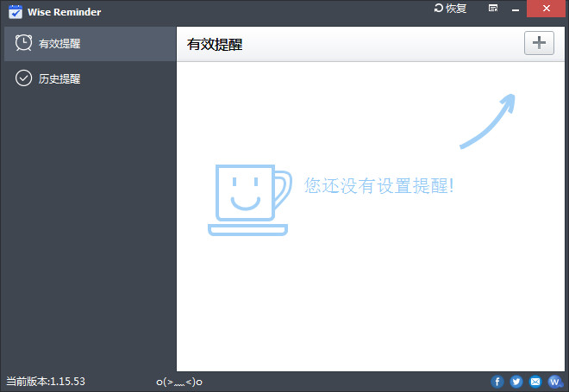Open the feedback menu icon in title bar

[x=493, y=9]
